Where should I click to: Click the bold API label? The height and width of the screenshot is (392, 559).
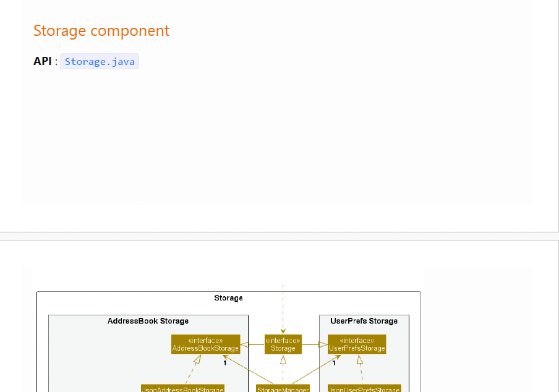click(43, 61)
